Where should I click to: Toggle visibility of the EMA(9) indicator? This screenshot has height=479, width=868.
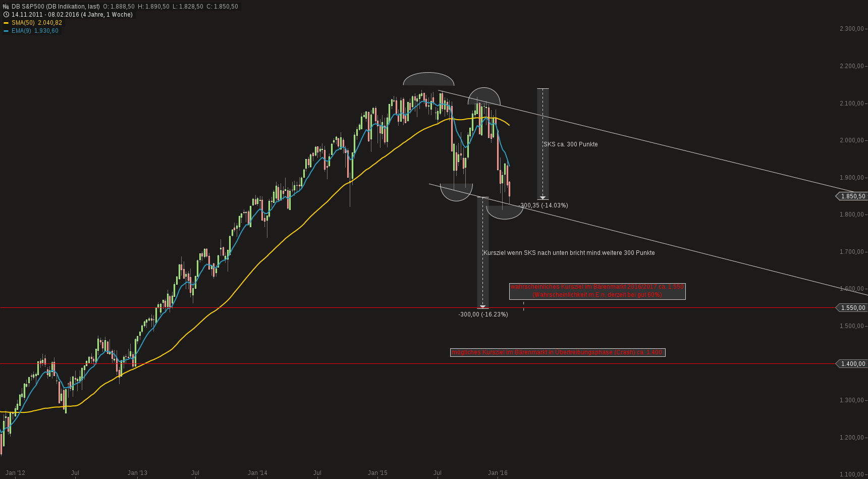click(22, 31)
